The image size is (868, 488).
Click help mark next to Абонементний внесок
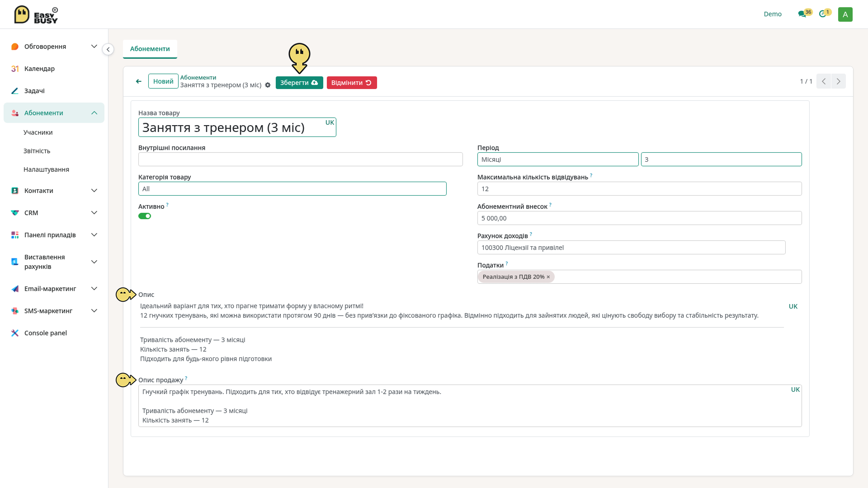tap(550, 205)
